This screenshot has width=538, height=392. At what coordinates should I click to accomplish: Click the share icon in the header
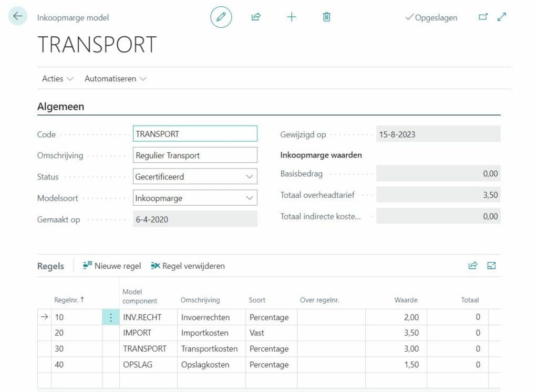tap(256, 17)
